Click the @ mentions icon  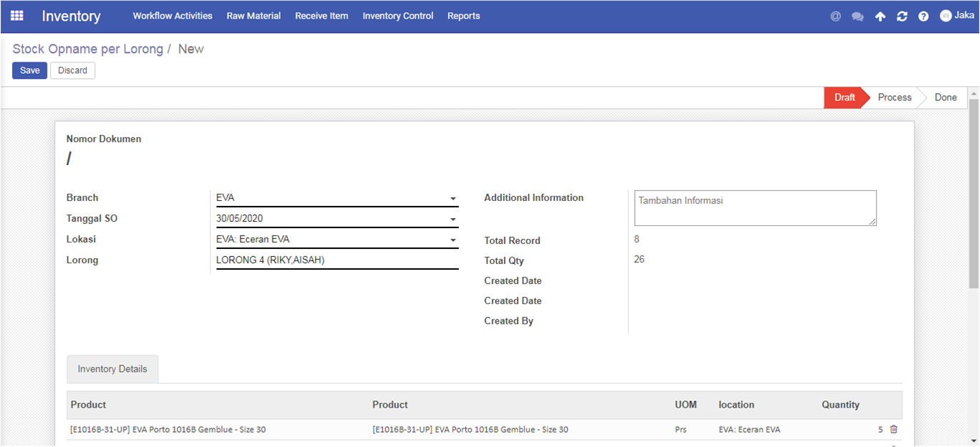pos(836,16)
